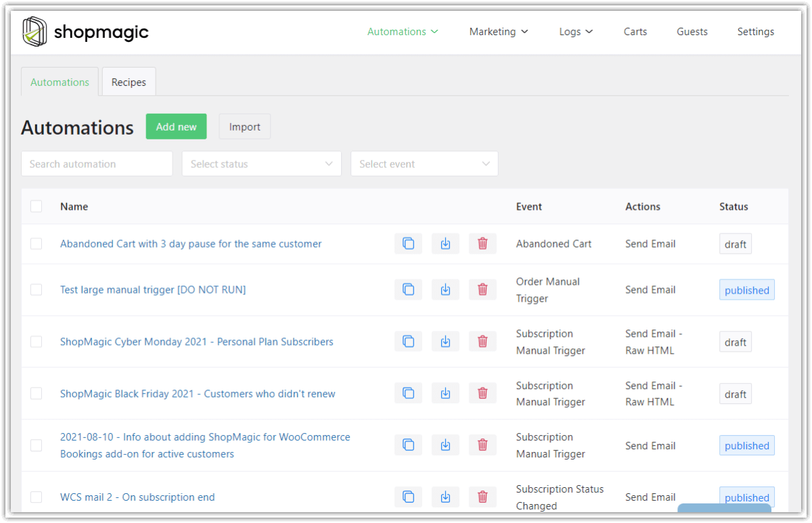Check the select-all checkbox in table header
This screenshot has height=523, width=812.
click(x=37, y=206)
